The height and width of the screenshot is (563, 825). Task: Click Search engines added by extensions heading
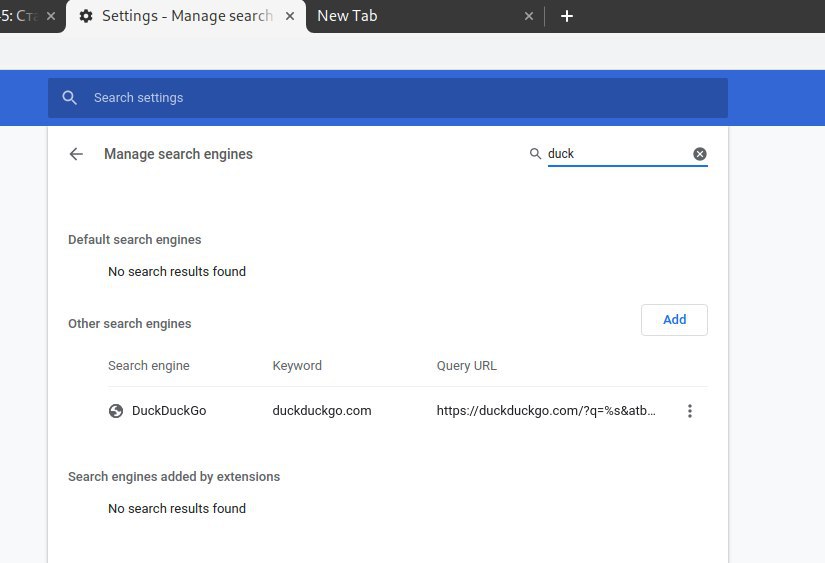174,477
